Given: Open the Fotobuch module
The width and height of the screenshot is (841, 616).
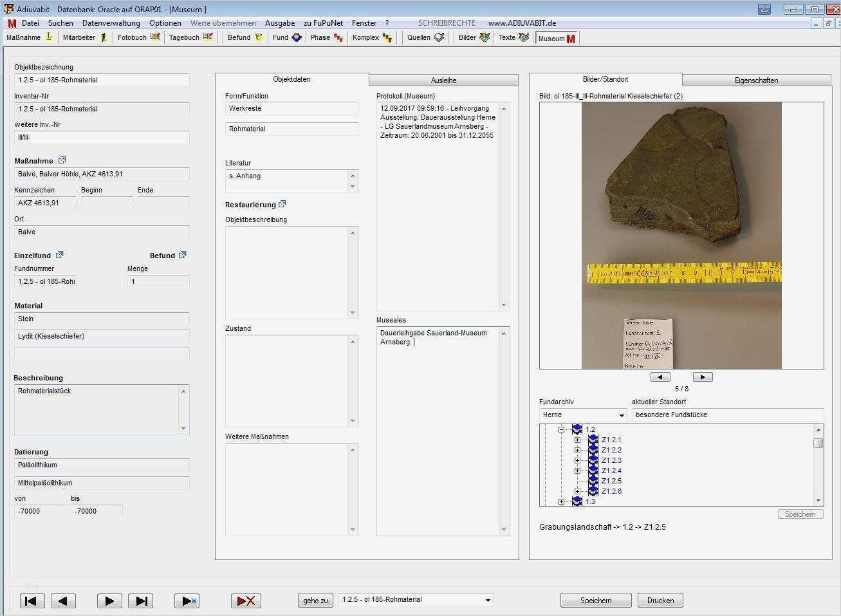Looking at the screenshot, I should [138, 37].
